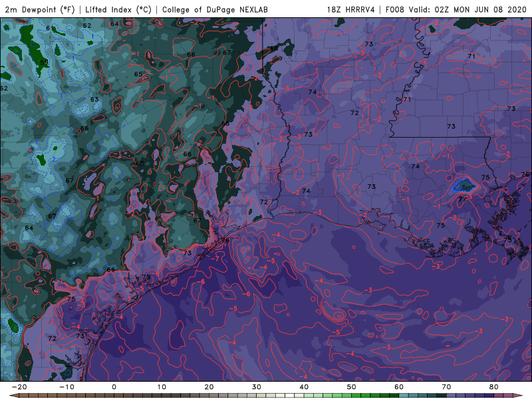Click the '20' label on the color scale

[x=209, y=387]
